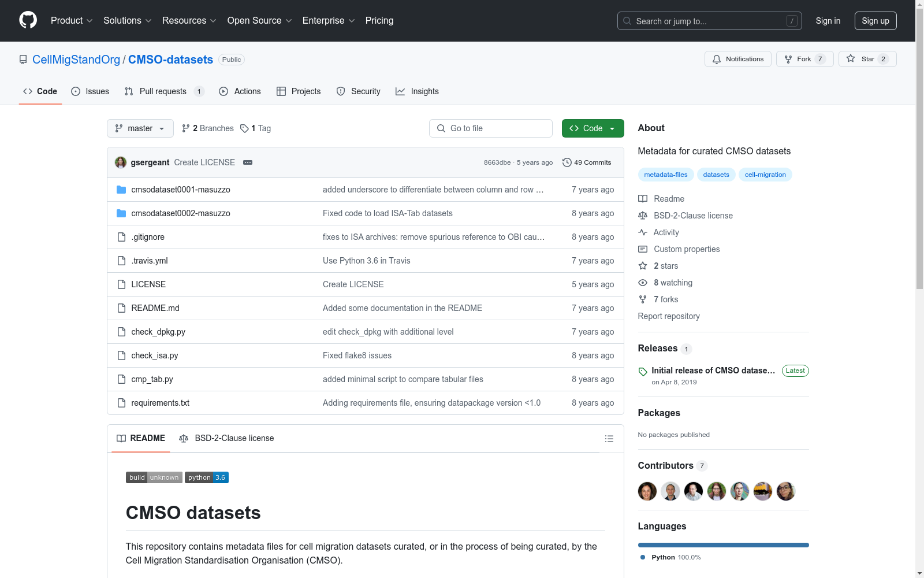This screenshot has width=924, height=578.
Task: Open the master branch dropdown
Action: (140, 128)
